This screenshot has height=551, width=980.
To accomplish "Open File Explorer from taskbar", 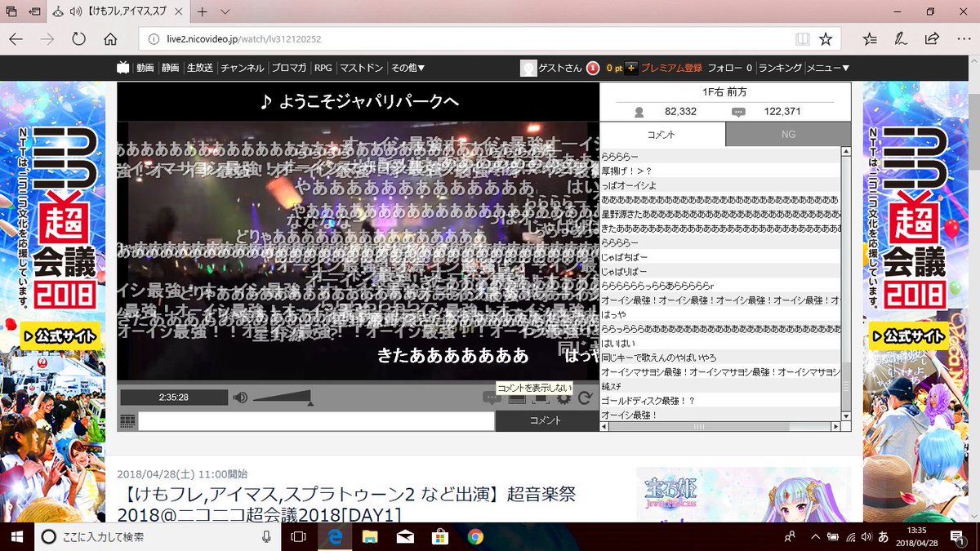I will point(370,536).
